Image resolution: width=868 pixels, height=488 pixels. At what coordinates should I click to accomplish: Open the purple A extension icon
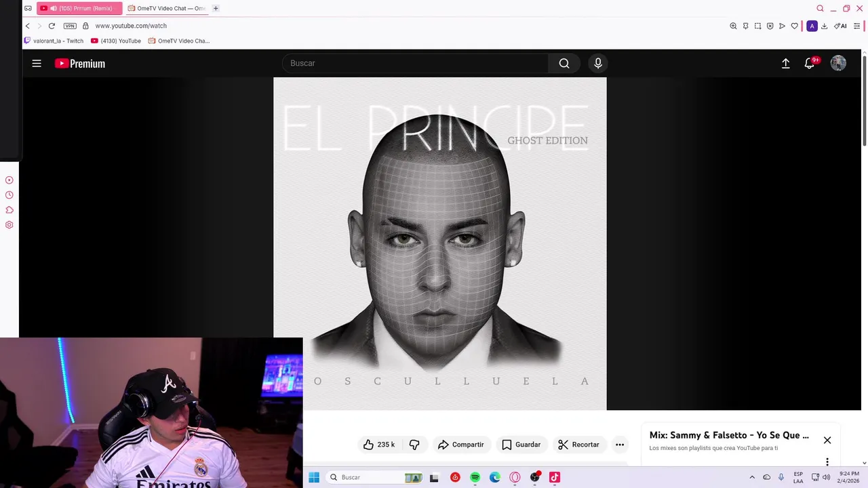812,26
